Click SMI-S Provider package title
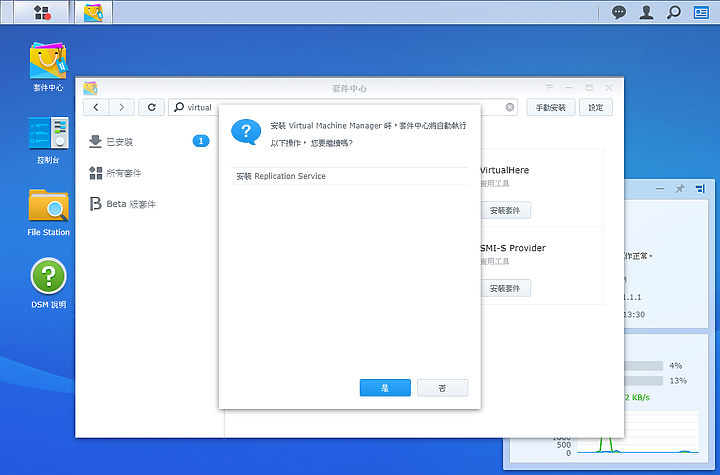The height and width of the screenshot is (475, 720). (x=513, y=248)
